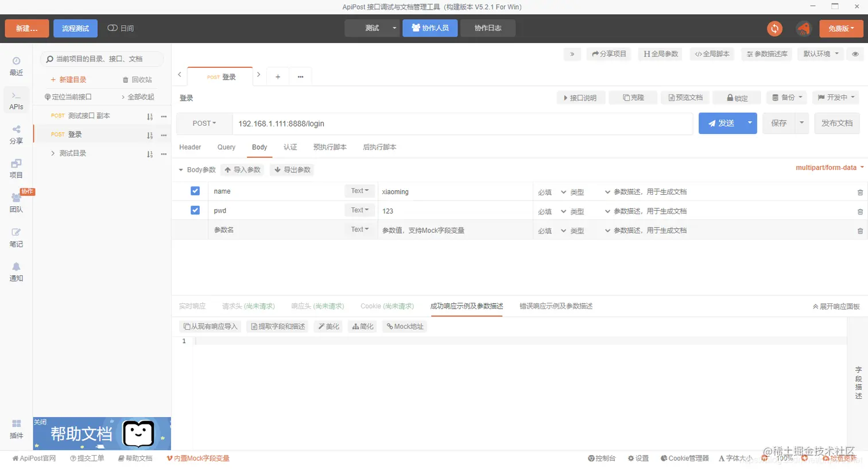Click 定位当前接口 locate current API
Image resolution: width=868 pixels, height=470 pixels.
point(68,97)
